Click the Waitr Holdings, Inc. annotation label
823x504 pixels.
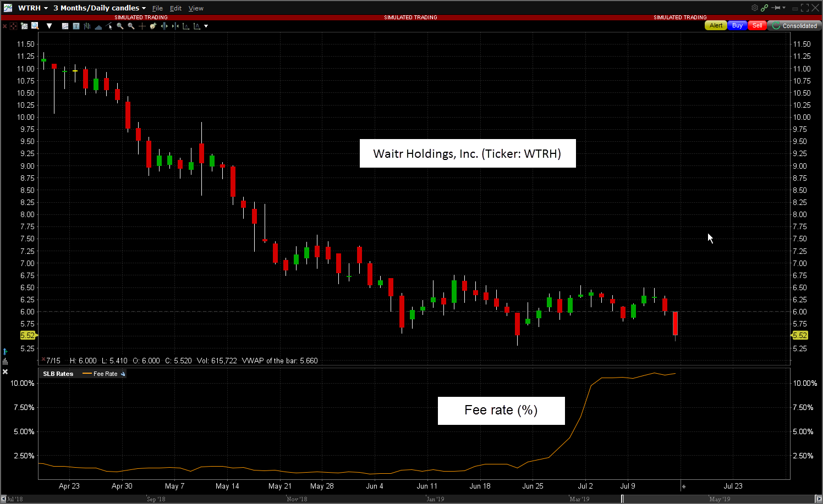[x=468, y=153]
